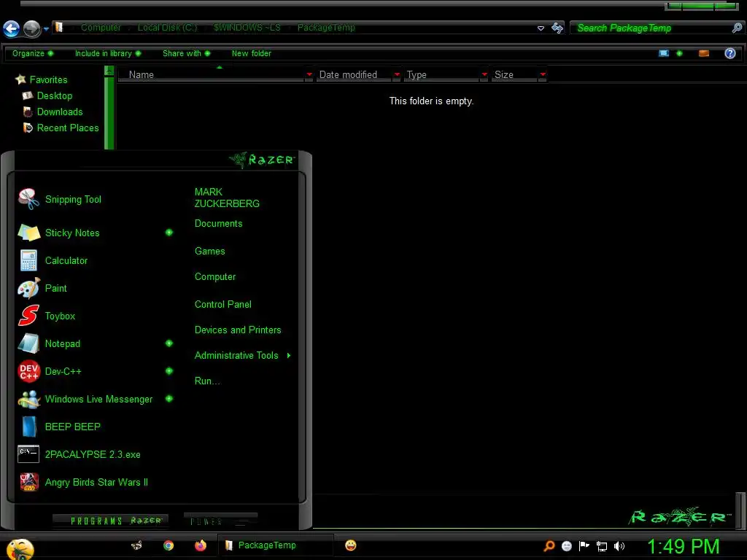
Task: Open Games from the Start menu
Action: (209, 251)
